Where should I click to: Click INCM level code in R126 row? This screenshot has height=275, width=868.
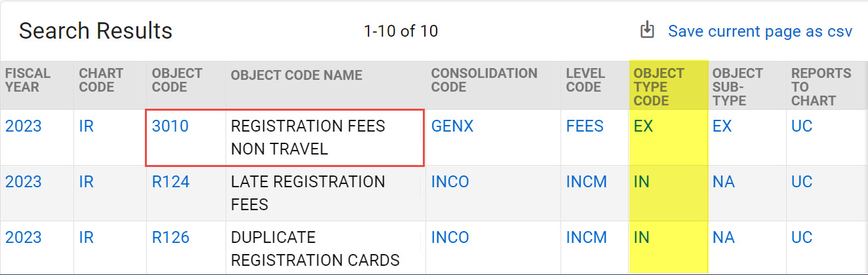[587, 238]
